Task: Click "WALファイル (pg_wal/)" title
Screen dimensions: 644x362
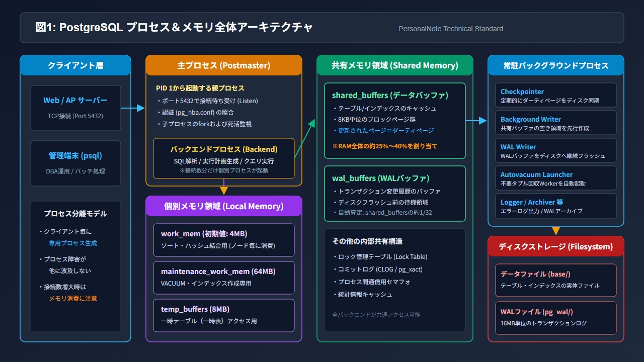Action: click(537, 312)
